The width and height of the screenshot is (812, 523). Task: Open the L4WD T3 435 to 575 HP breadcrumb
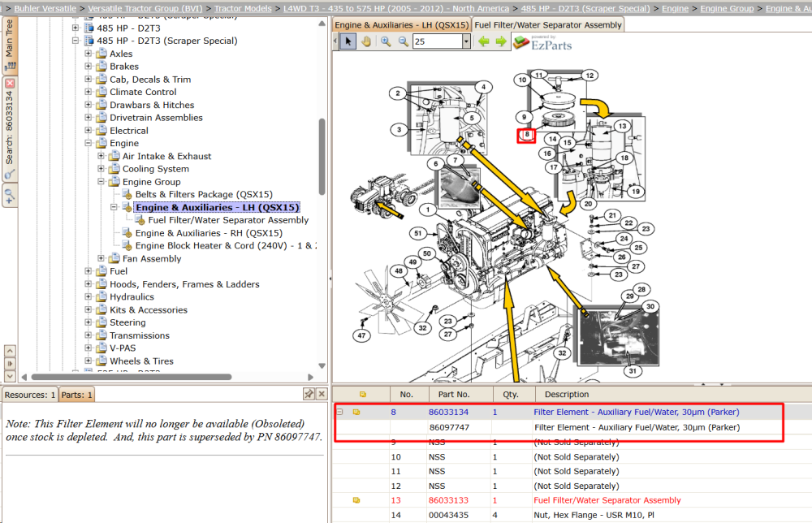(x=396, y=8)
